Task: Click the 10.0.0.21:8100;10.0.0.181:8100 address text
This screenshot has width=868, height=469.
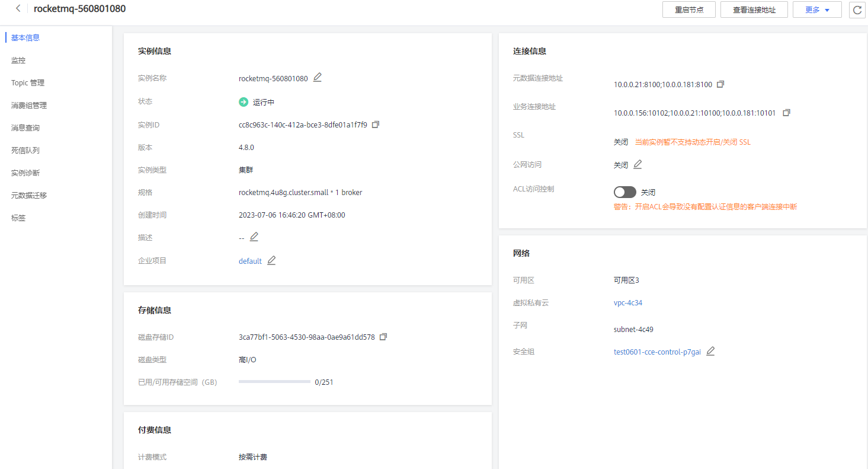Action: (x=663, y=85)
